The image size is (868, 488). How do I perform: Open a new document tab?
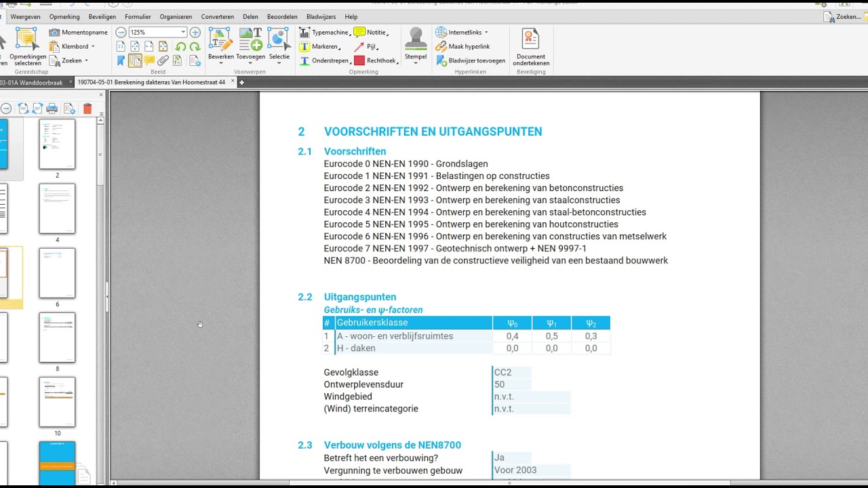[241, 83]
